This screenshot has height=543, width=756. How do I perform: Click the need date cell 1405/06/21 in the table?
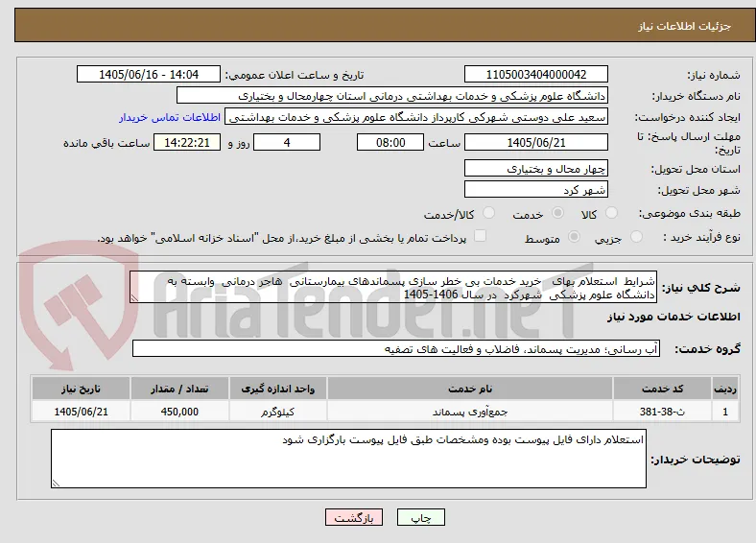(81, 412)
